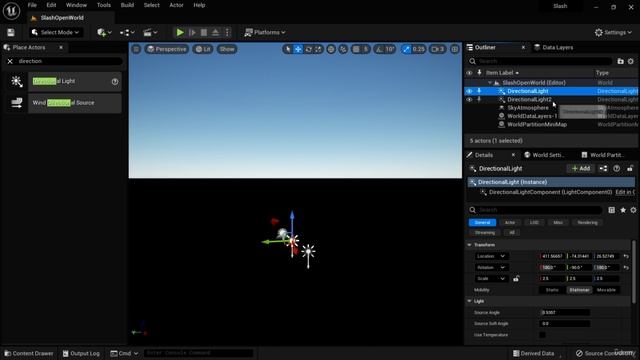Switch to the World Partition tab
The image size is (640, 360).
pyautogui.click(x=602, y=155)
